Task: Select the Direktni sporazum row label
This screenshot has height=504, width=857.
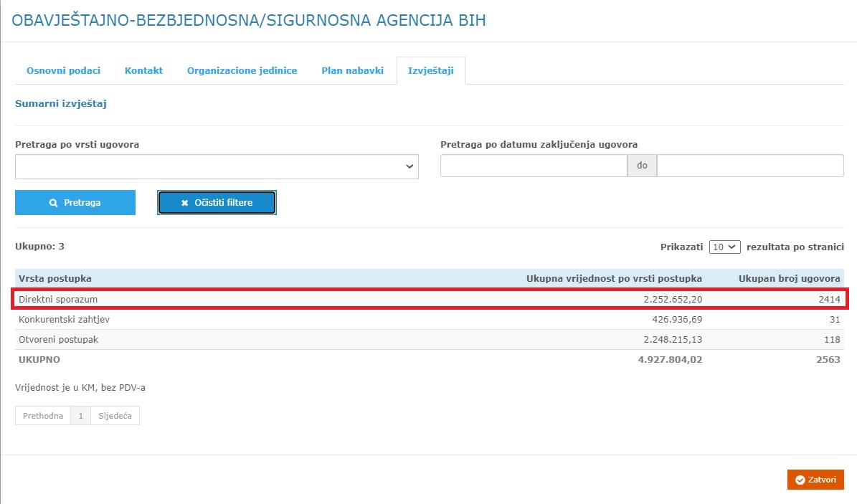Action: (58, 299)
